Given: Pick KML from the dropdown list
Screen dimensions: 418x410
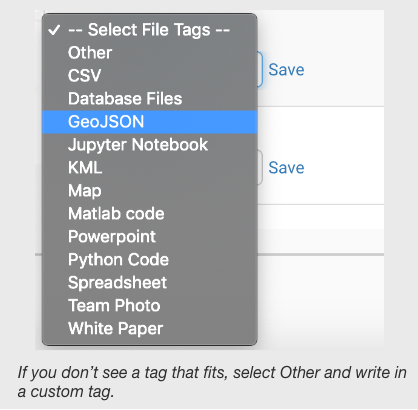Looking at the screenshot, I should [149, 168].
